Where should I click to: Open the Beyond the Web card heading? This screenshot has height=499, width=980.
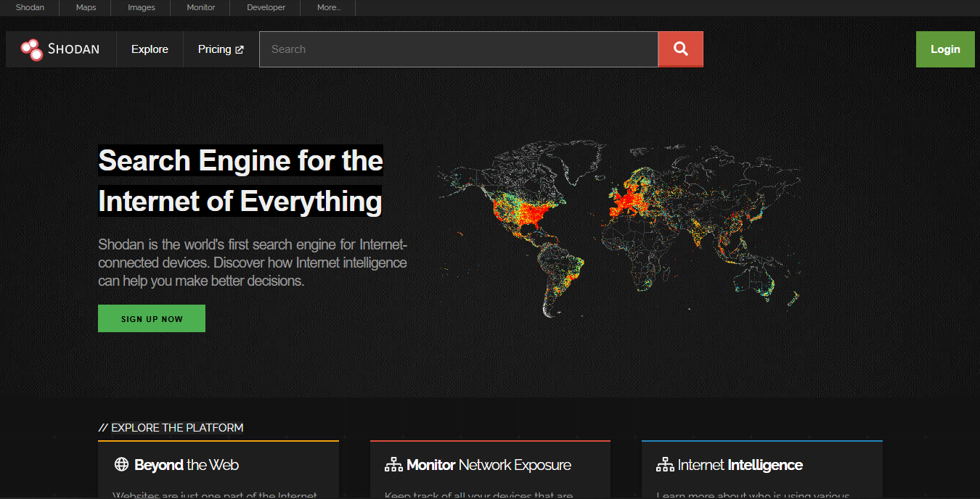pos(187,465)
